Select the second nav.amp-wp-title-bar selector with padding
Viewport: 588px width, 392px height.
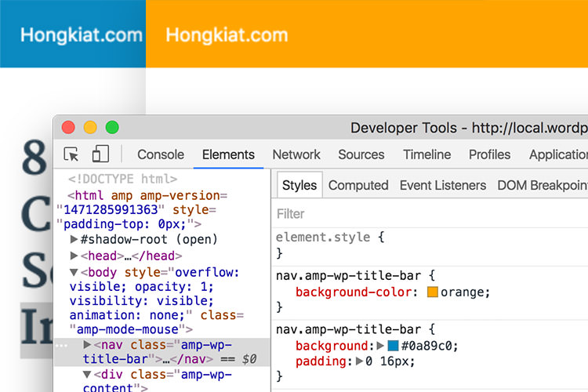pos(348,329)
